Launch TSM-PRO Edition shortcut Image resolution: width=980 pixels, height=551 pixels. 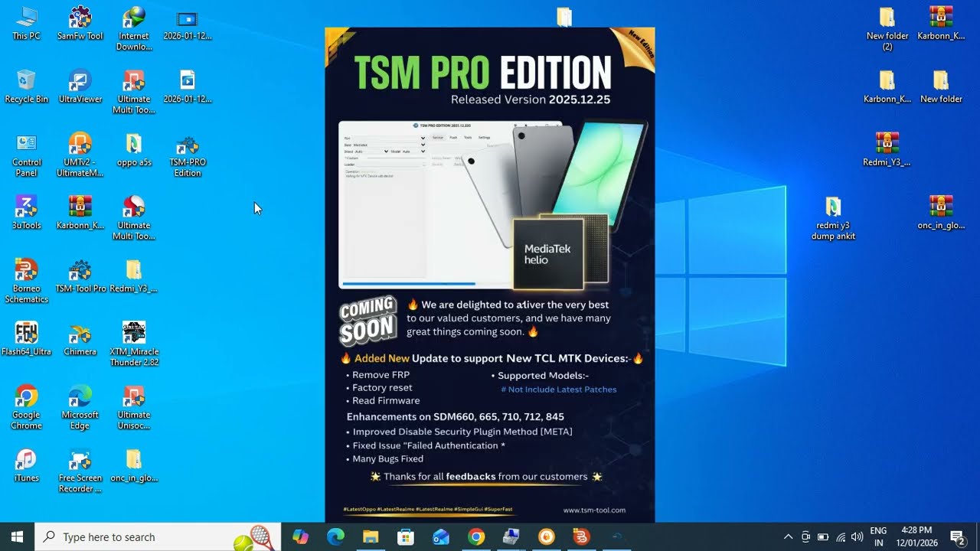point(188,155)
